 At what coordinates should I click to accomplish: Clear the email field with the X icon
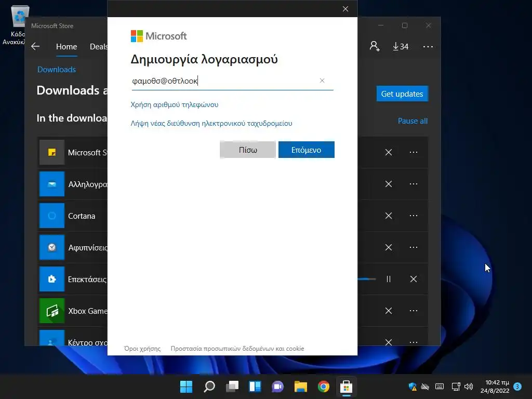pos(322,81)
